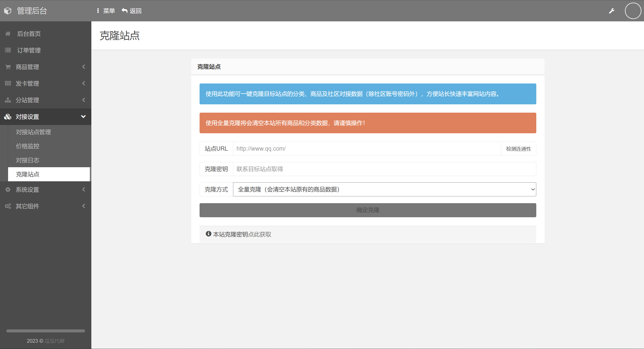644x349 pixels.
Task: Click the info icon near 本站克隆密钥
Action: coord(208,234)
